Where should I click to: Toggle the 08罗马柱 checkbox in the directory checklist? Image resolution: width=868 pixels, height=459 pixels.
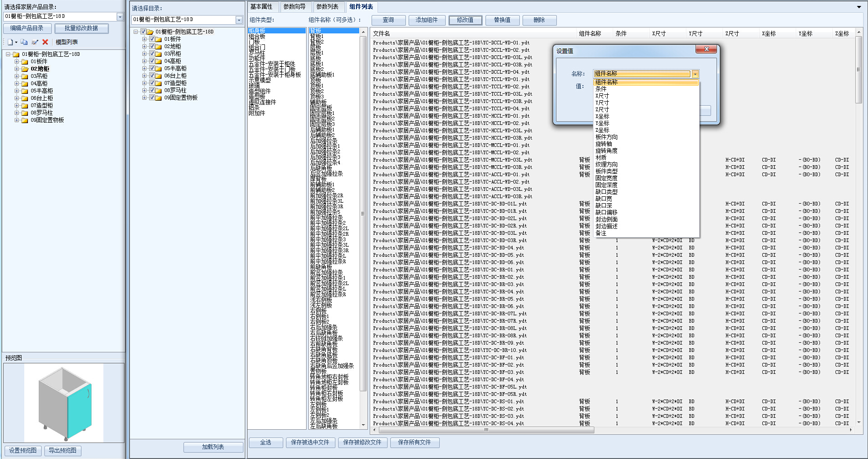(x=152, y=91)
